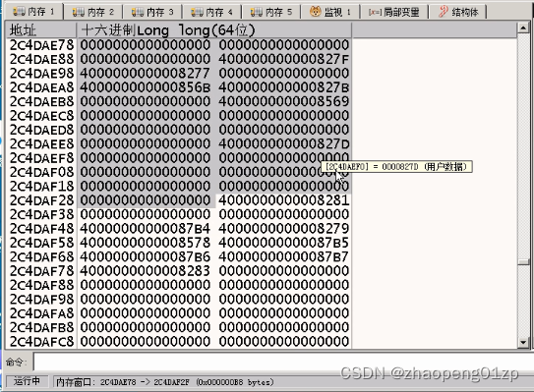This screenshot has width=534, height=392.
Task: Select address 2C4DAF48
Action: [41, 228]
